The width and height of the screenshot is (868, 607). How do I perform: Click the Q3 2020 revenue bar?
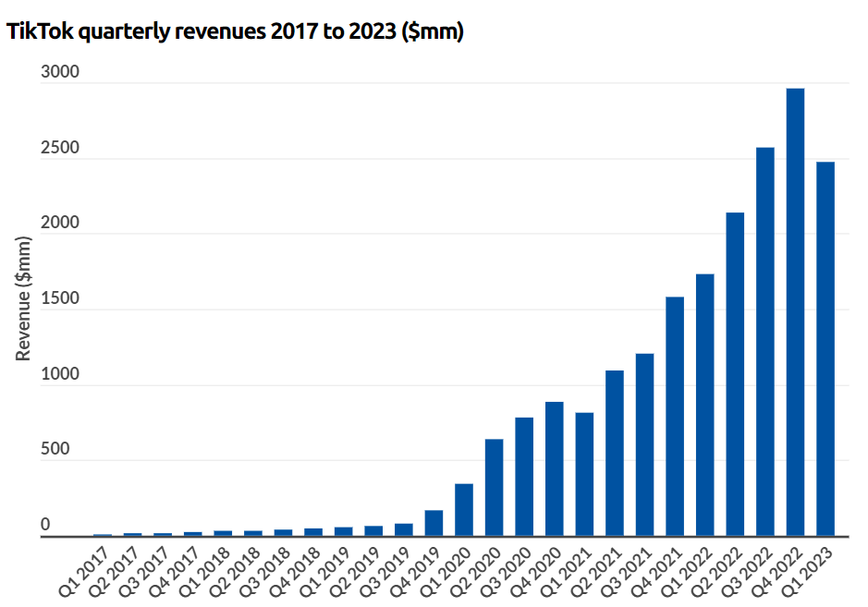click(x=524, y=477)
